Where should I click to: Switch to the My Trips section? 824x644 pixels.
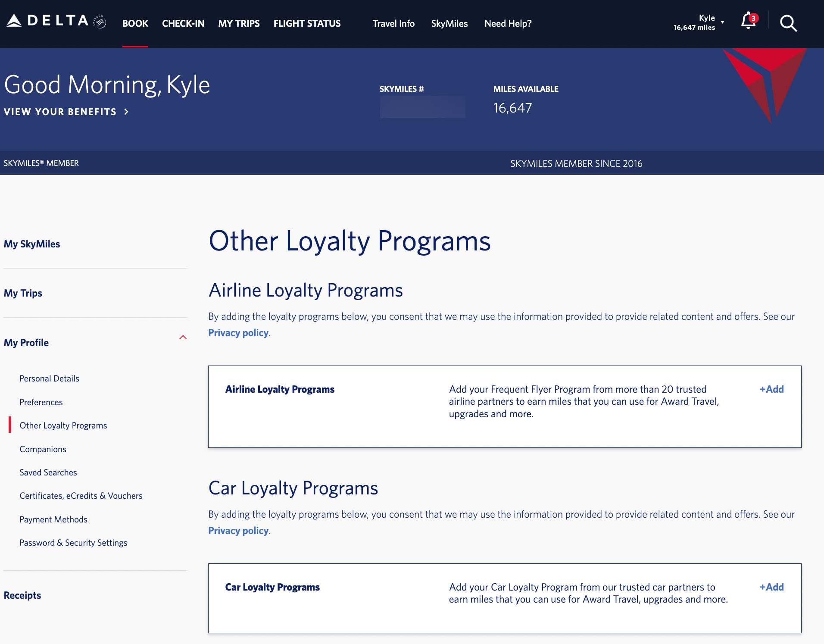(23, 293)
